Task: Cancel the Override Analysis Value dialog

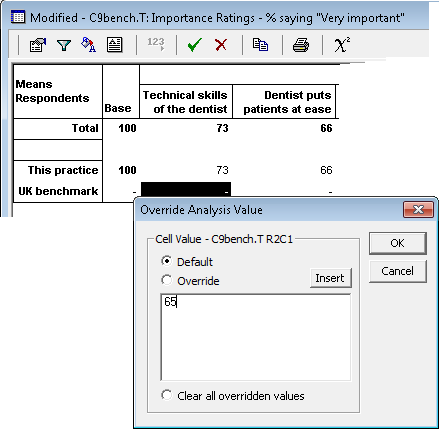Action: click(398, 271)
